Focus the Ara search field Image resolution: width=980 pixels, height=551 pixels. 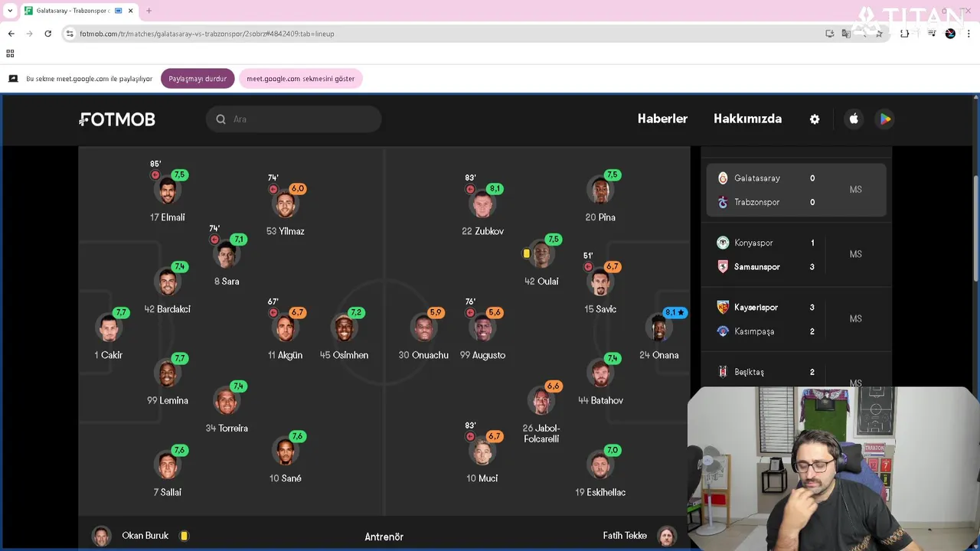point(294,119)
